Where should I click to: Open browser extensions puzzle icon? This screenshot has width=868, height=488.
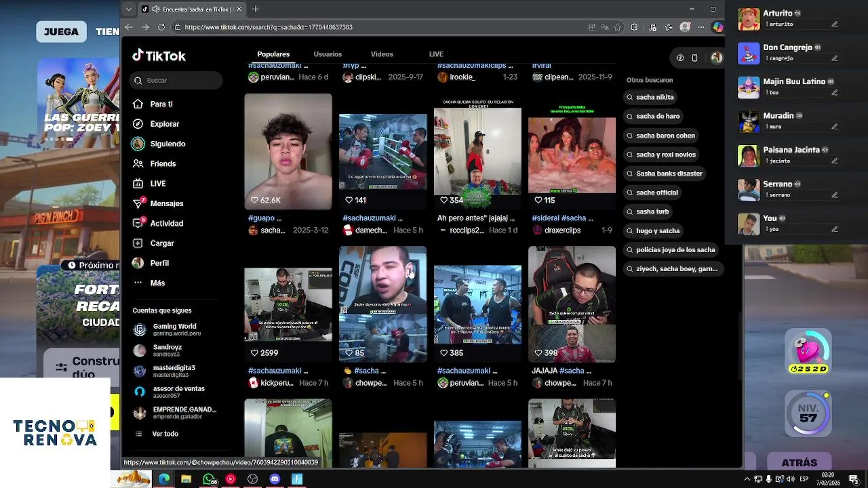tap(634, 27)
